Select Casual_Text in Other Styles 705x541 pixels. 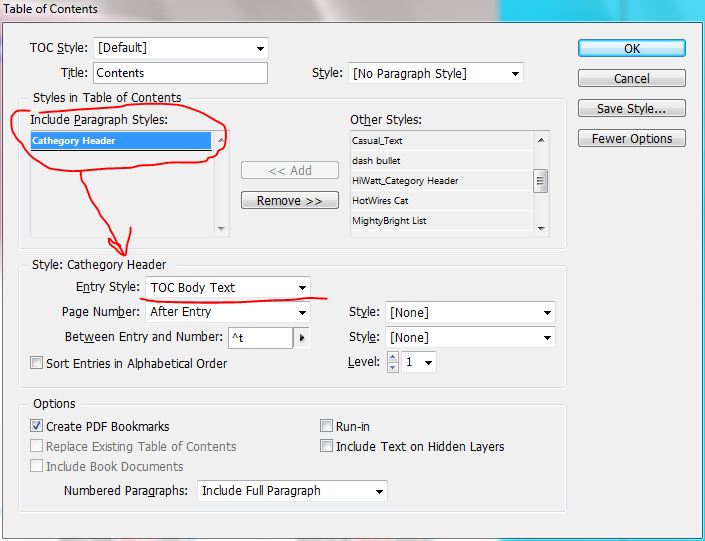click(x=442, y=141)
